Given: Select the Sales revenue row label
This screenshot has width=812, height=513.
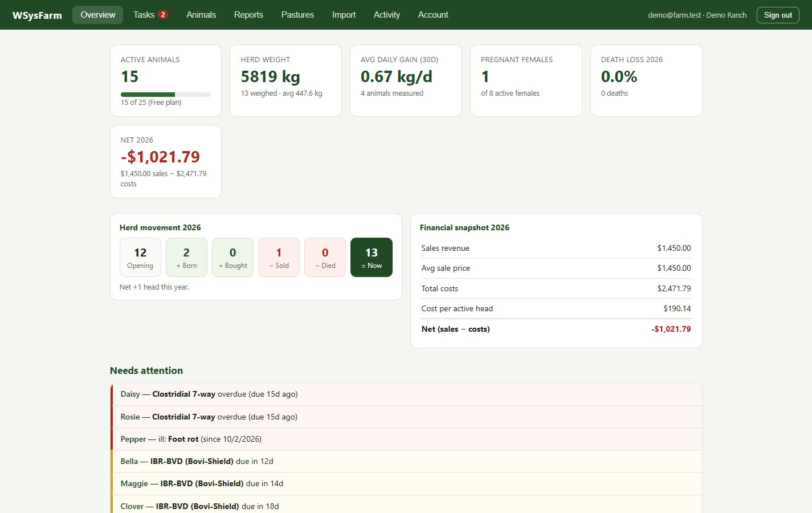Looking at the screenshot, I should point(445,248).
